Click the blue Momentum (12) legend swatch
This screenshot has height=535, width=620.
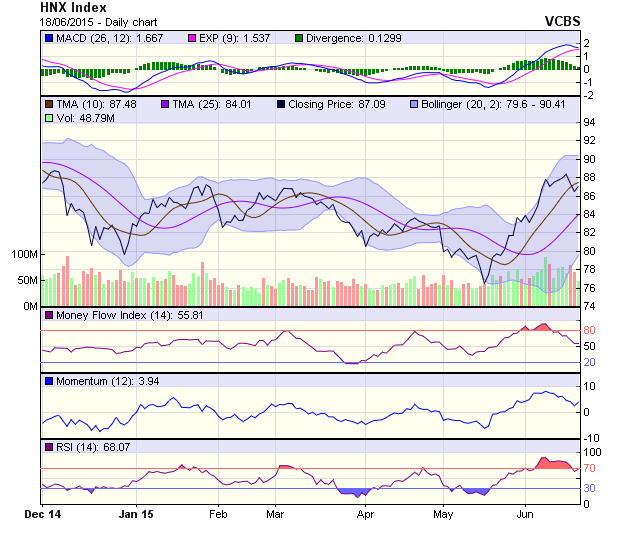click(x=48, y=381)
